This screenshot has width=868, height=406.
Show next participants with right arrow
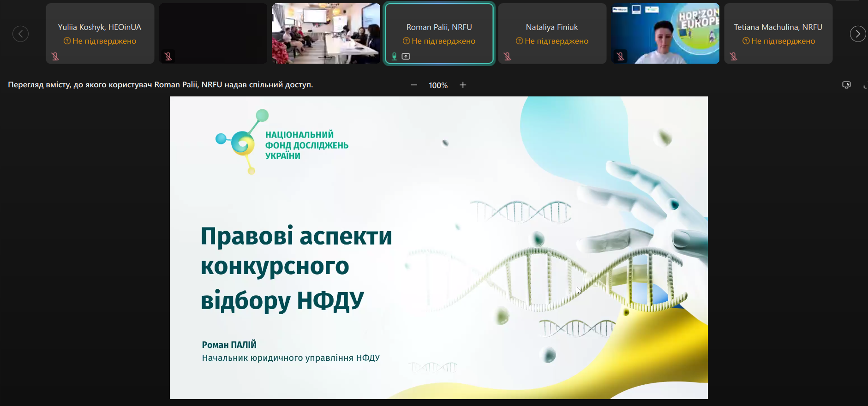click(858, 34)
